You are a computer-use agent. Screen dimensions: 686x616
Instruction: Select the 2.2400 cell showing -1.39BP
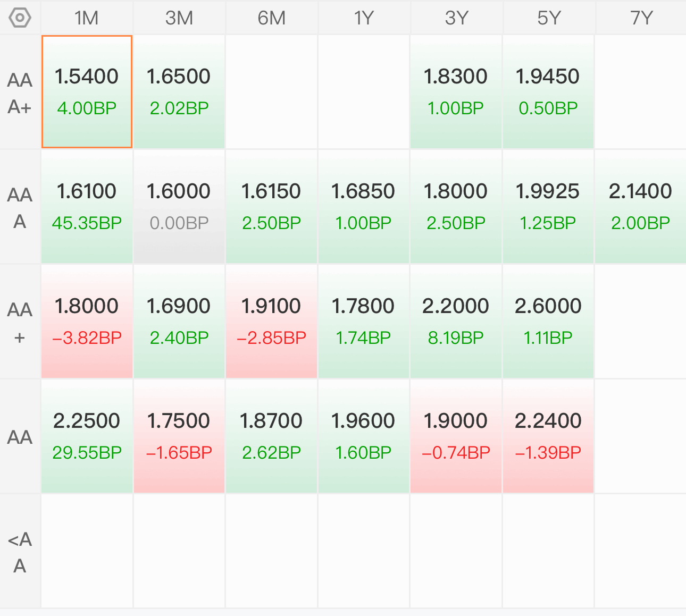tap(548, 436)
